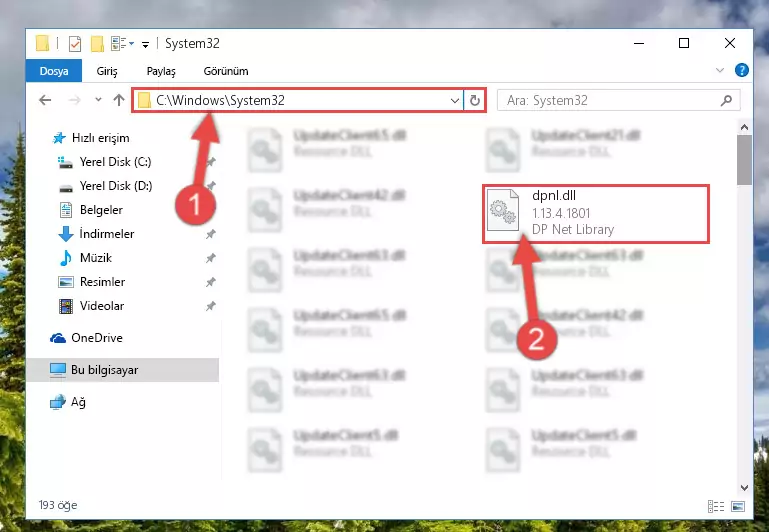The height and width of the screenshot is (532, 769).
Task: Open the recent locations dropdown arrow
Action: click(98, 100)
